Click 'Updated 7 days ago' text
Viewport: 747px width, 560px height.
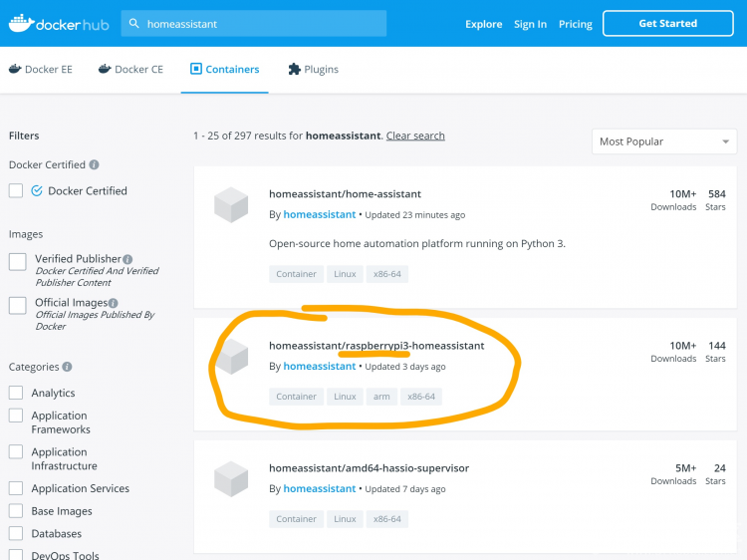pyautogui.click(x=405, y=489)
